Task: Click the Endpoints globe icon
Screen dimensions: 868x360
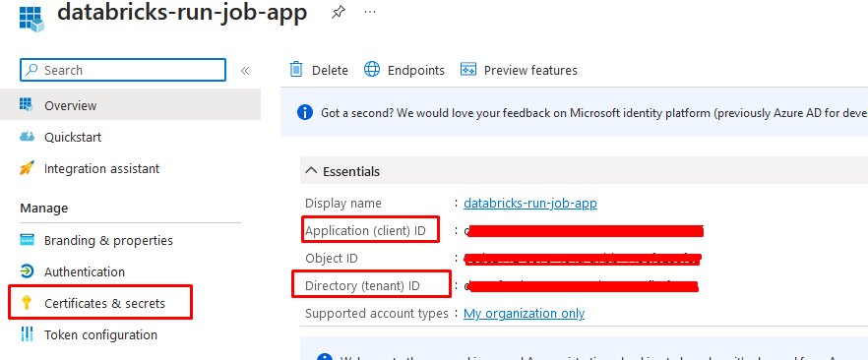Action: pyautogui.click(x=372, y=70)
